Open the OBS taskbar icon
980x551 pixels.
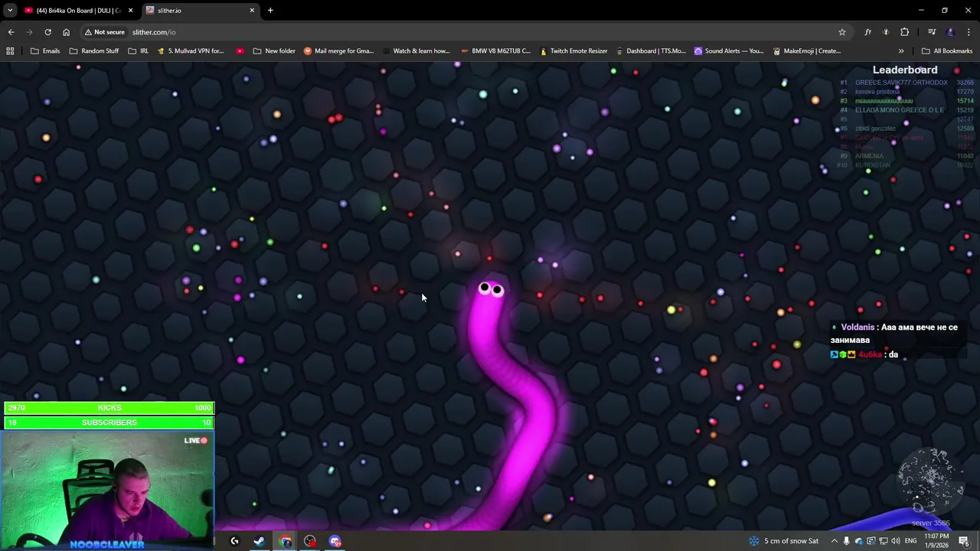coord(310,542)
